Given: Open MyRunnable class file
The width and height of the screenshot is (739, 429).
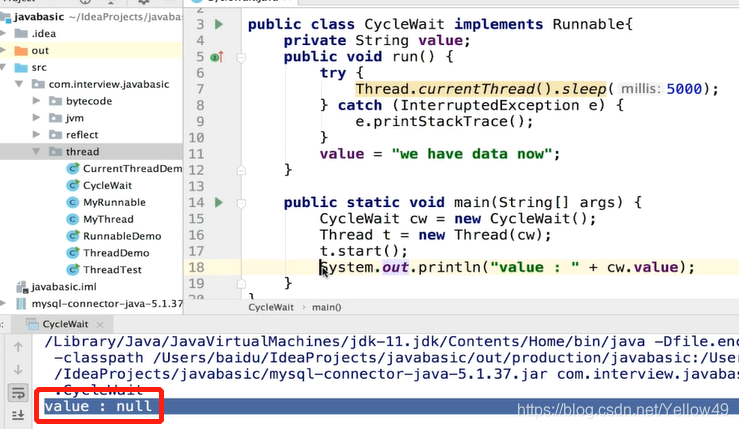Looking at the screenshot, I should click(115, 202).
